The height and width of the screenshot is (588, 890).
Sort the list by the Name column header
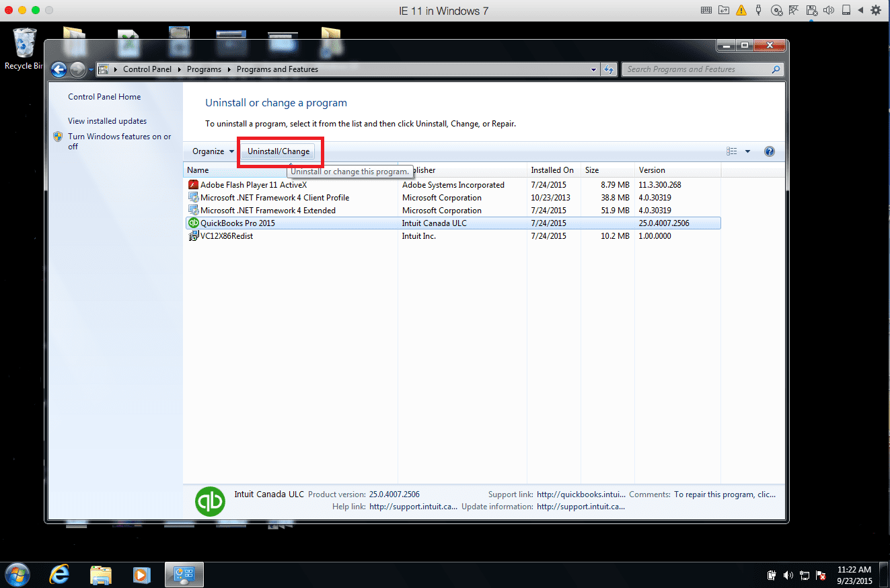[197, 170]
